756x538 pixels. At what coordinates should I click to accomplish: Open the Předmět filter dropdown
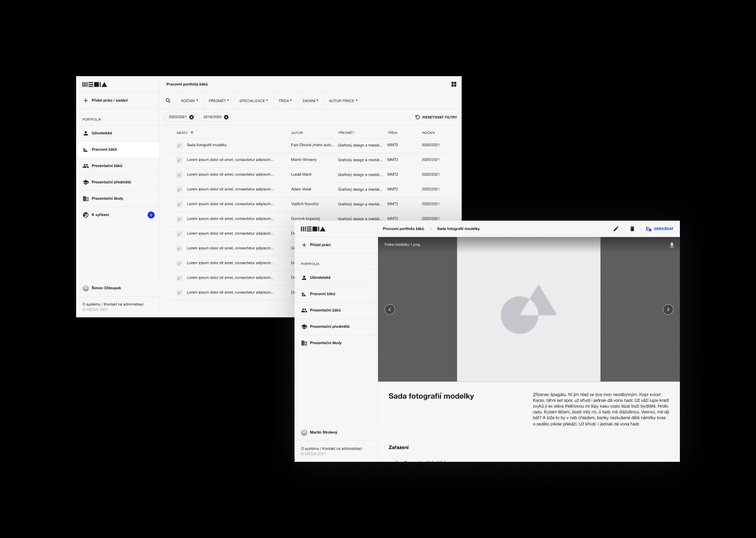coord(218,101)
